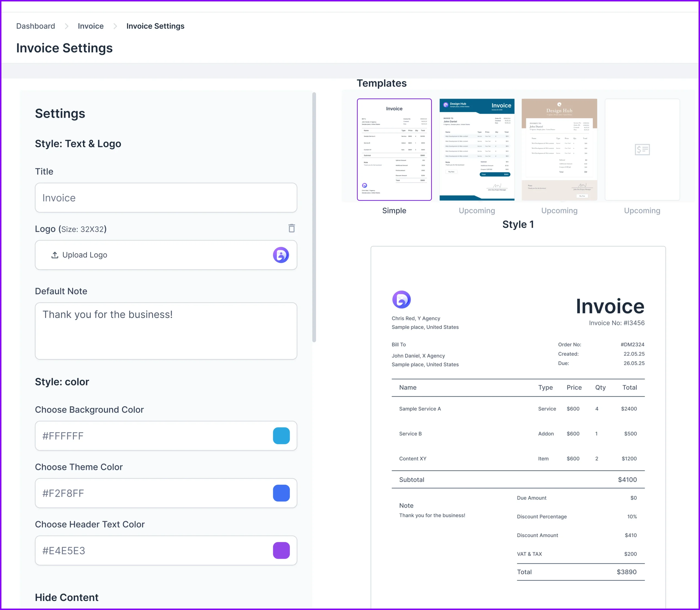Screen dimensions: 700x610
Task: Click the dollar-document placeholder icon in the fourth template
Action: [x=642, y=150]
